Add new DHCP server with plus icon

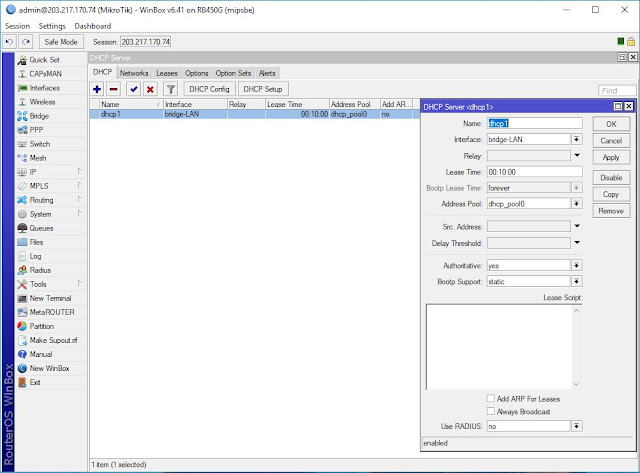[97, 89]
